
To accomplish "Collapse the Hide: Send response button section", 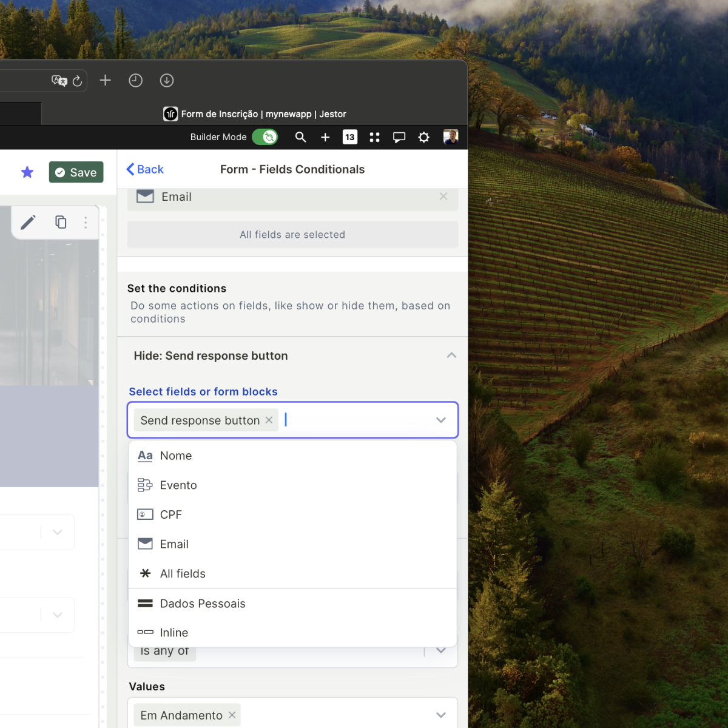I will pyautogui.click(x=451, y=356).
